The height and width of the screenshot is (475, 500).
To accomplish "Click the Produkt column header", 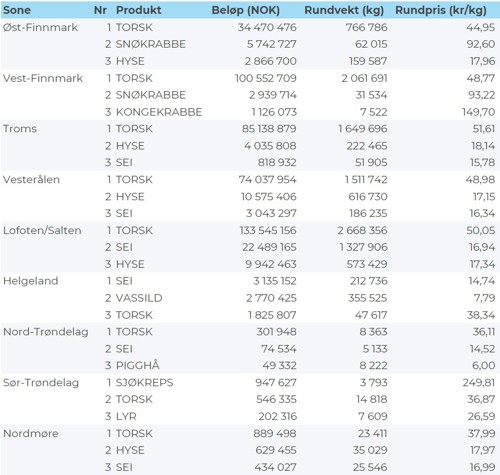I will [x=139, y=10].
